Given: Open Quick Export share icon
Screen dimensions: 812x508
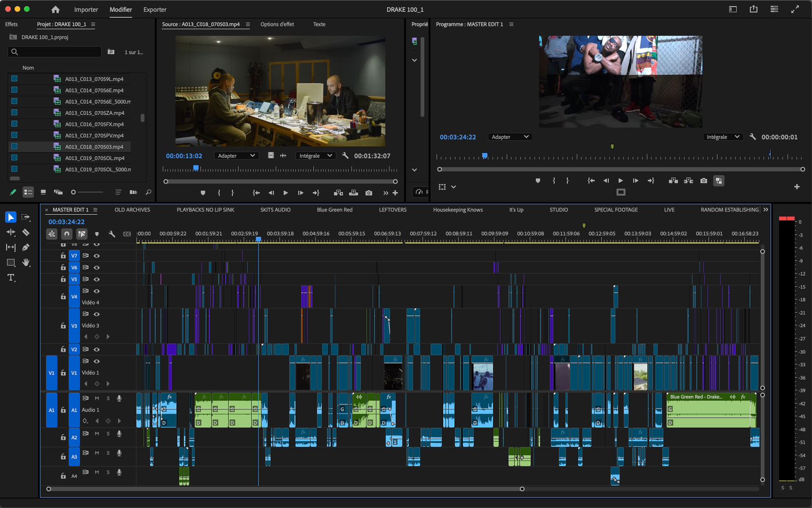Looking at the screenshot, I should point(754,9).
